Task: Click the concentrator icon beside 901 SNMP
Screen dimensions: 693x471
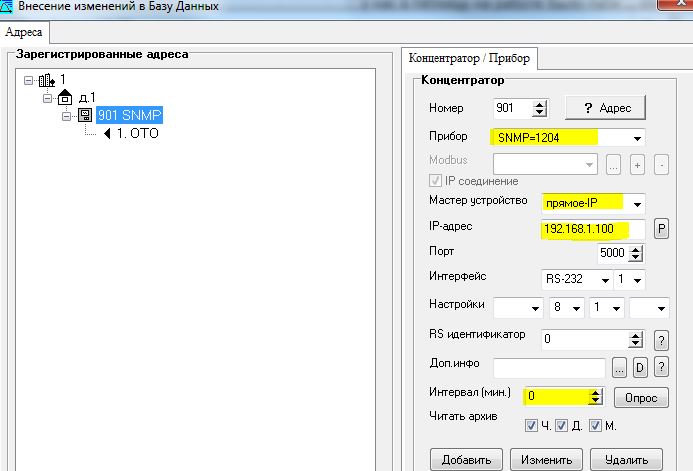Action: (85, 116)
